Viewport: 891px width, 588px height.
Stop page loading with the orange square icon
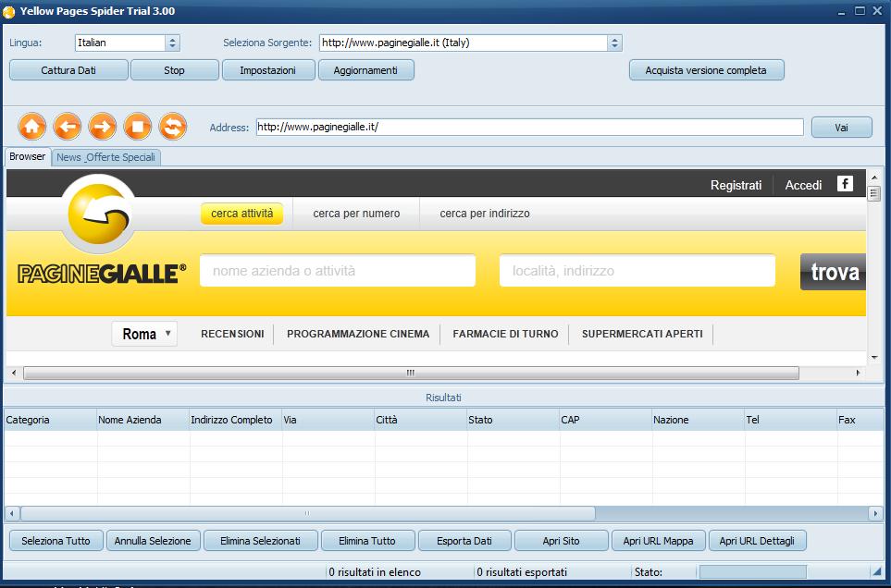(x=138, y=126)
